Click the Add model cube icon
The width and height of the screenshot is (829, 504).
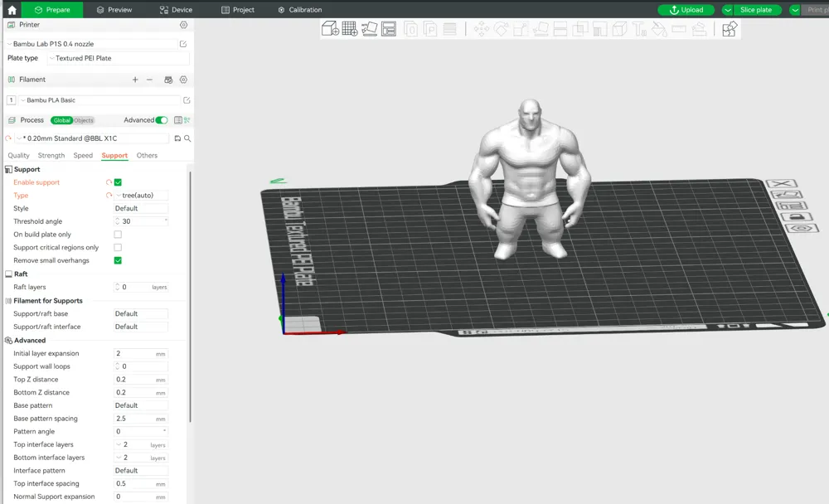(x=330, y=28)
